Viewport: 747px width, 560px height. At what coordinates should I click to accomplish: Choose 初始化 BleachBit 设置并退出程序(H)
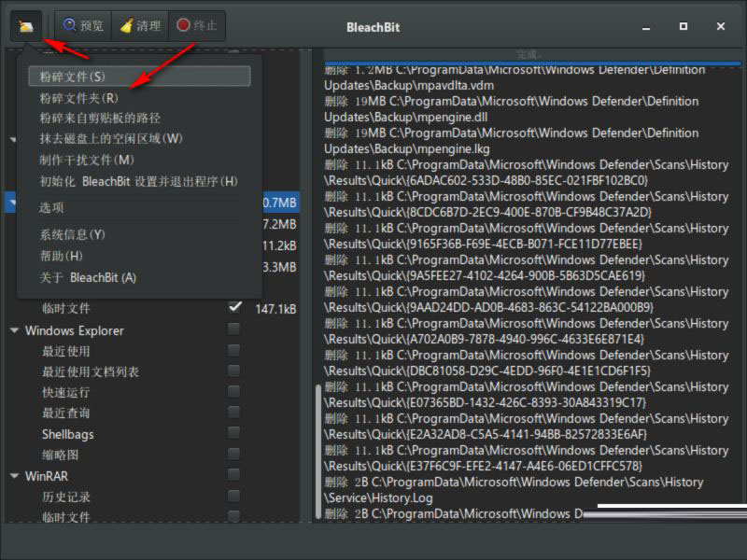point(139,181)
